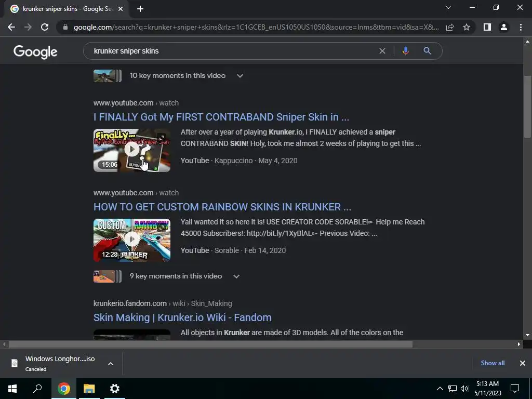The height and width of the screenshot is (399, 532).
Task: Start voice search with the microphone icon
Action: 405,51
